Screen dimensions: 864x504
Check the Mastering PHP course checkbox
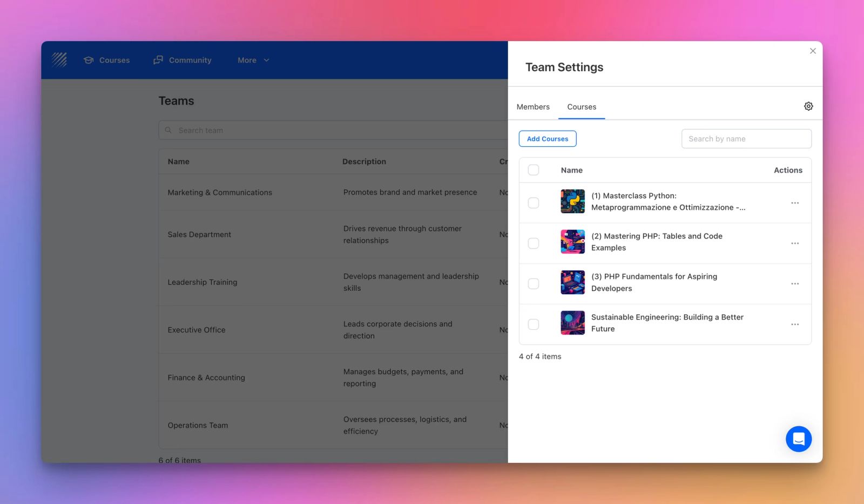pos(534,243)
